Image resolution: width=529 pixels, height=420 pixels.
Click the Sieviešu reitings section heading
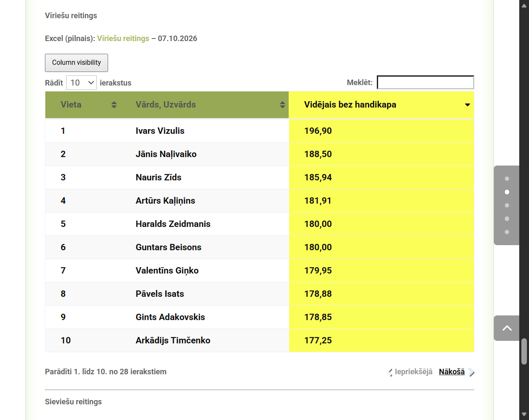click(73, 402)
